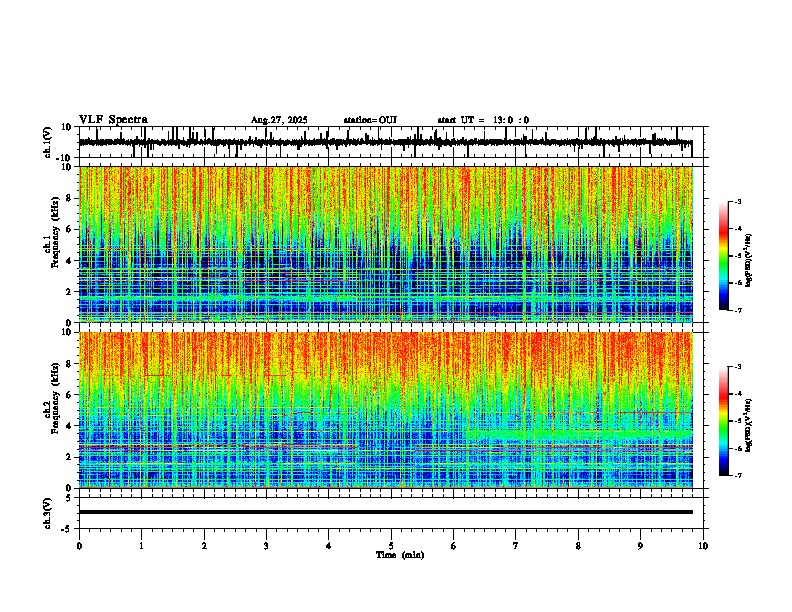Click the "station=OUI" header label
Image resolution: width=792 pixels, height=612 pixels.
pyautogui.click(x=370, y=120)
